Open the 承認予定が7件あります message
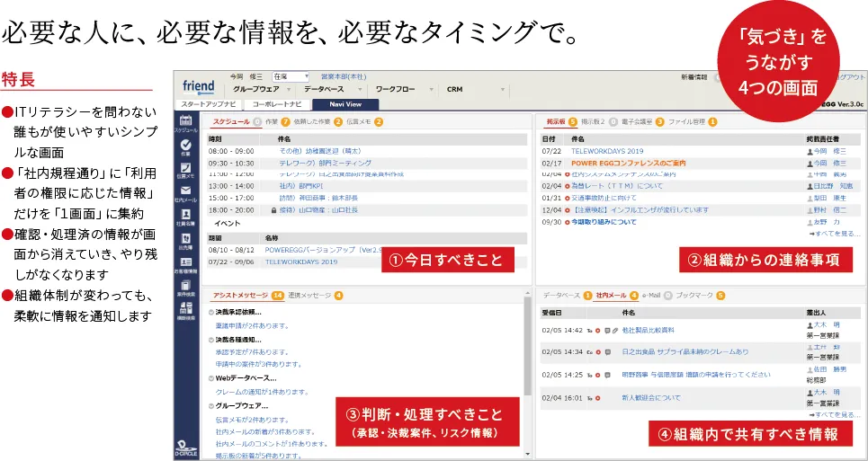The image size is (868, 461). [252, 352]
